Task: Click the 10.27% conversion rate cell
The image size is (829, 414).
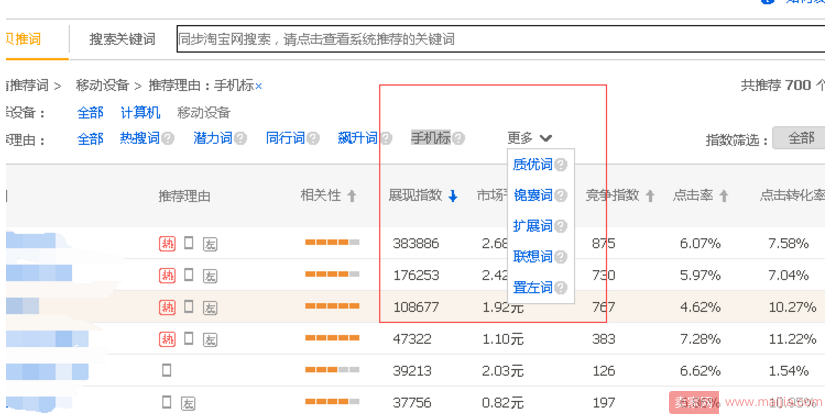Action: (793, 307)
